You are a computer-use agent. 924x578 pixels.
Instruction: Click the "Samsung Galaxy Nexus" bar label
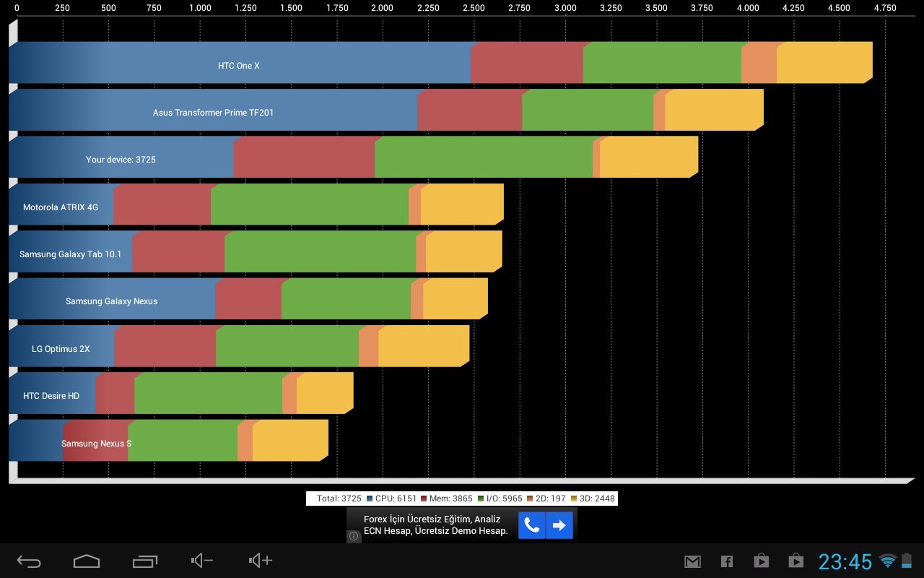coord(111,301)
